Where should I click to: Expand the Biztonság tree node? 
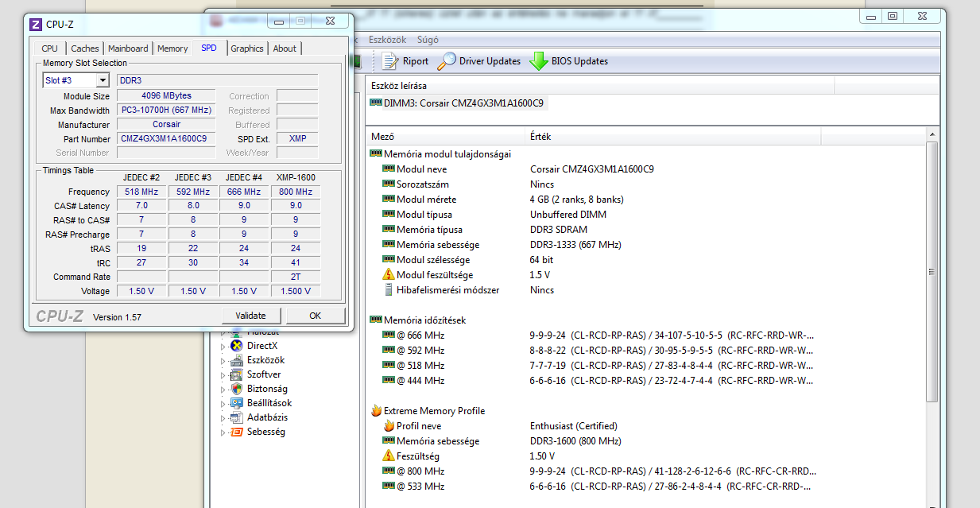(x=223, y=389)
